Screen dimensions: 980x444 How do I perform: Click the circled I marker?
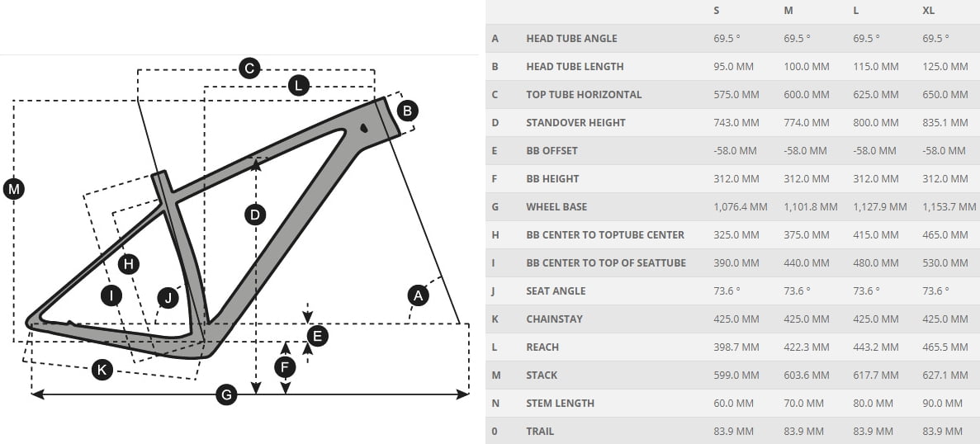click(111, 295)
